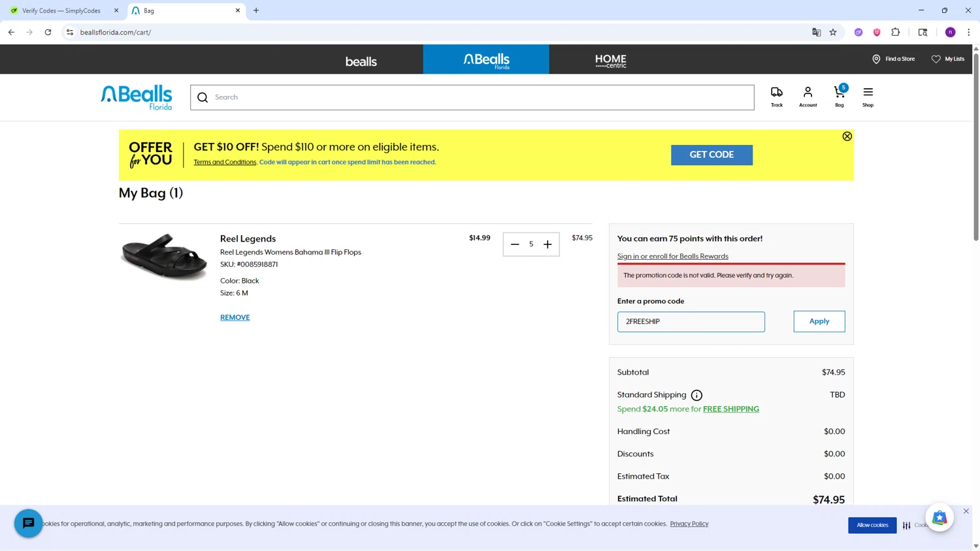Remove the flip flops from bag

click(x=235, y=317)
